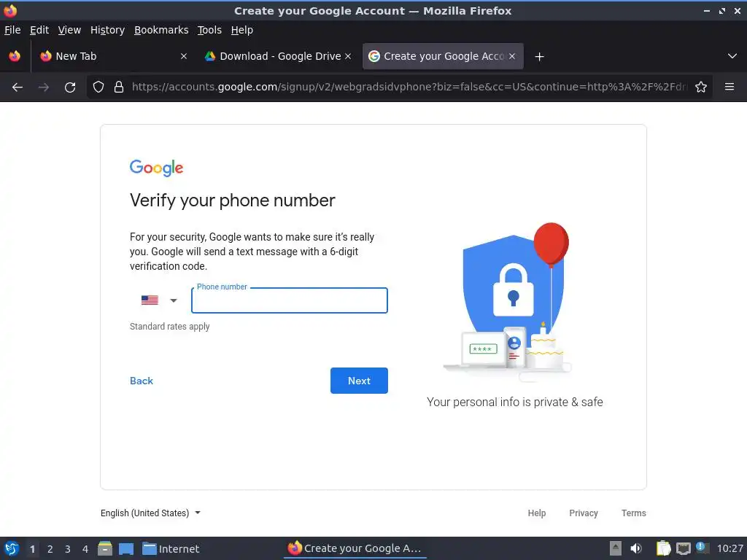Click the show desktop taskbar icon
Screen dimensions: 747x560
click(x=126, y=549)
